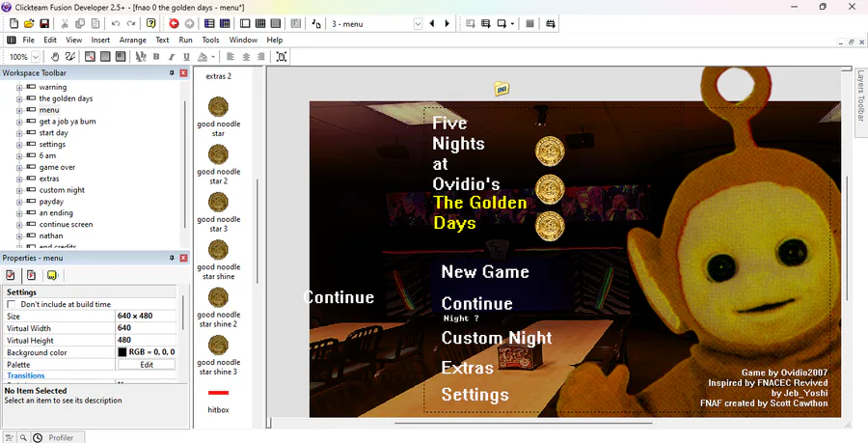Expand the 'nathan' frame tree node

[x=19, y=236]
